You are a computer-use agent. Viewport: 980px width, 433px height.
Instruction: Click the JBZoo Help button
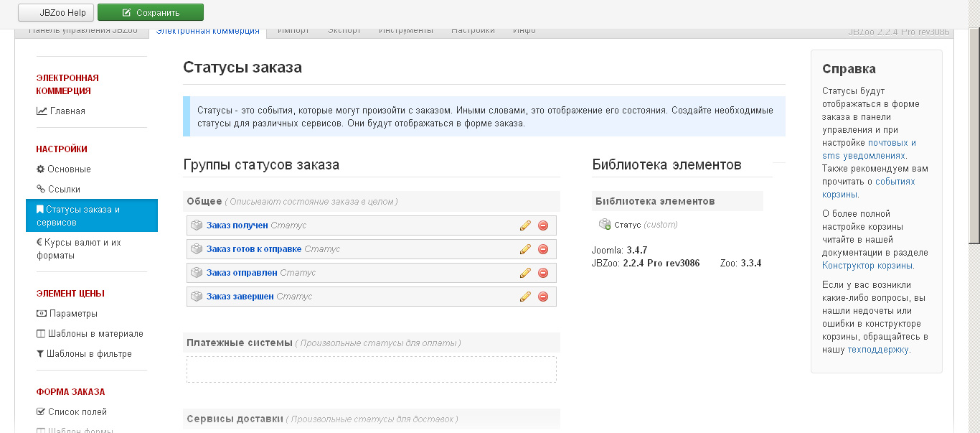(x=56, y=12)
